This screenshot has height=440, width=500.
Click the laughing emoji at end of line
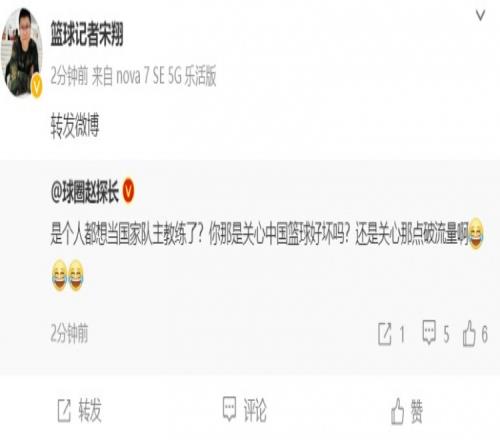point(476,233)
